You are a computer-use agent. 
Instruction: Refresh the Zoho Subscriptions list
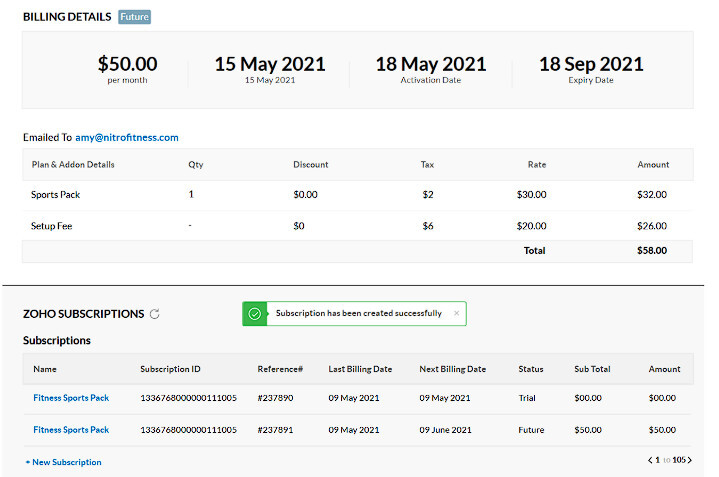tap(155, 314)
